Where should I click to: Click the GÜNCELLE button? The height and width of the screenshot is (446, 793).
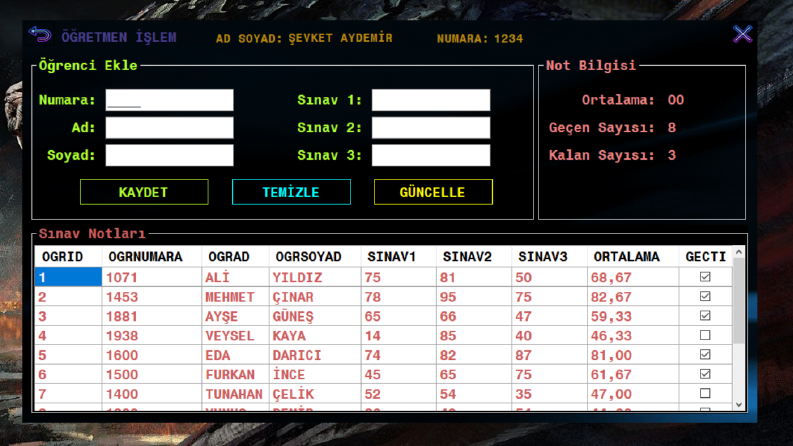pos(433,192)
